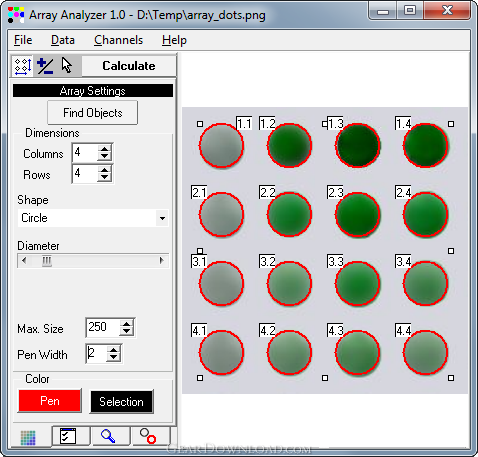The image size is (478, 457).
Task: Click the Find Objects button
Action: (x=93, y=113)
